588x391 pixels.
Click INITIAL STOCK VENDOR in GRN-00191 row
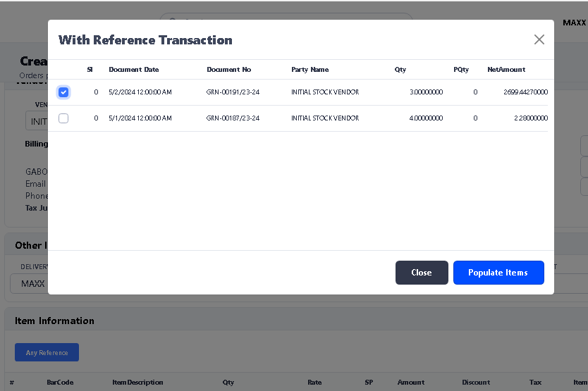click(325, 92)
